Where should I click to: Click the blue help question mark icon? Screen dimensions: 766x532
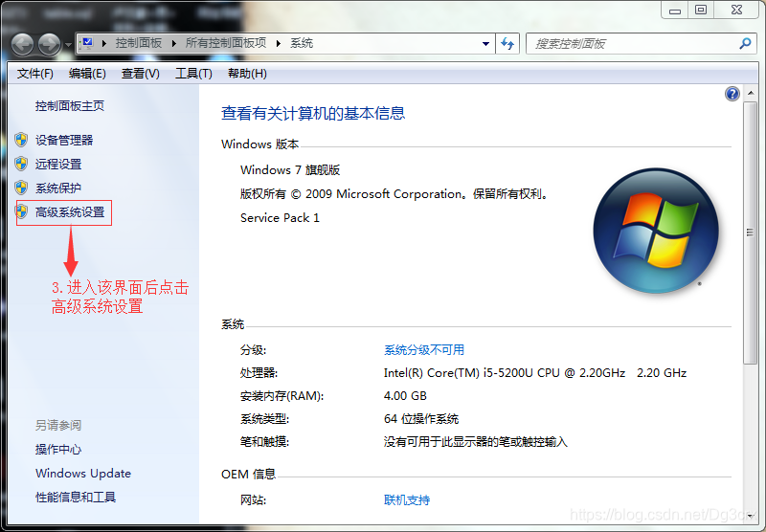click(x=732, y=94)
